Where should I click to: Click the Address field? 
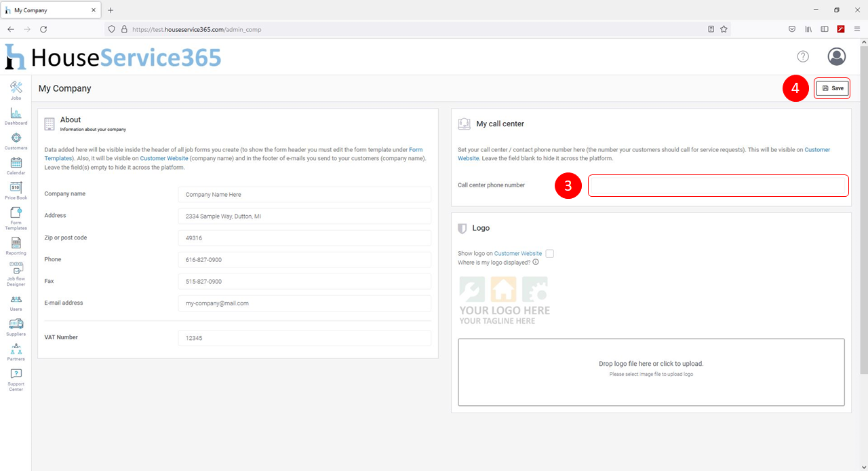[304, 216]
